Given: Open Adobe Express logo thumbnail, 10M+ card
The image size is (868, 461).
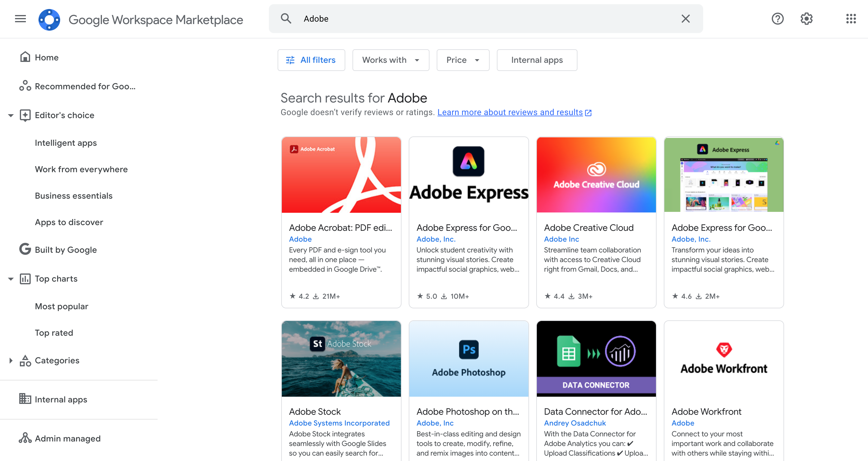Looking at the screenshot, I should pos(468,175).
